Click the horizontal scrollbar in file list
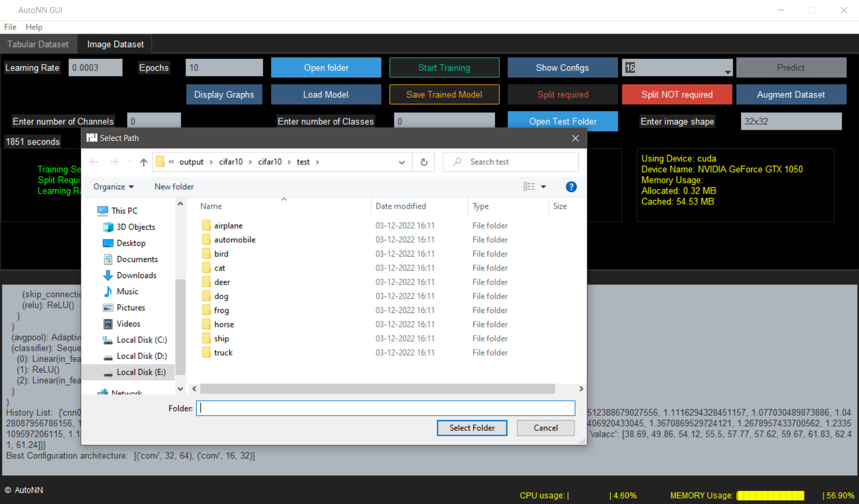This screenshot has width=859, height=504. click(x=378, y=389)
